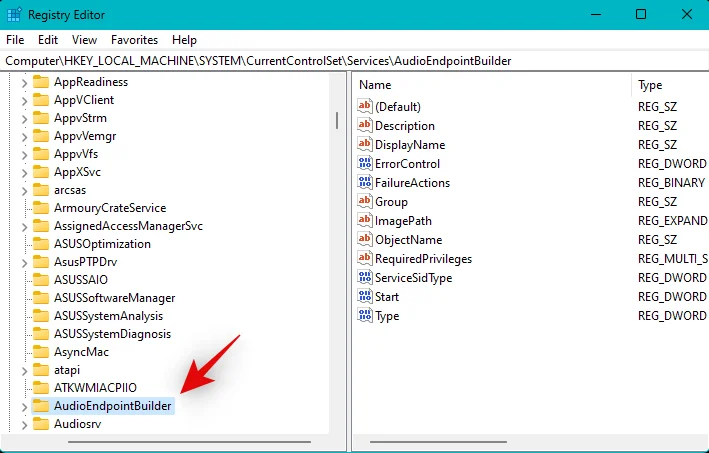Open the View menu

85,40
